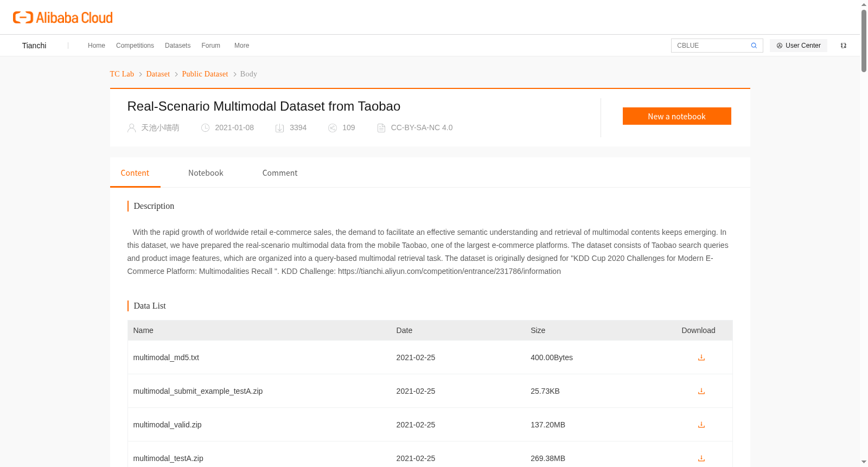Click the search magnifier icon
868x467 pixels.
(754, 46)
